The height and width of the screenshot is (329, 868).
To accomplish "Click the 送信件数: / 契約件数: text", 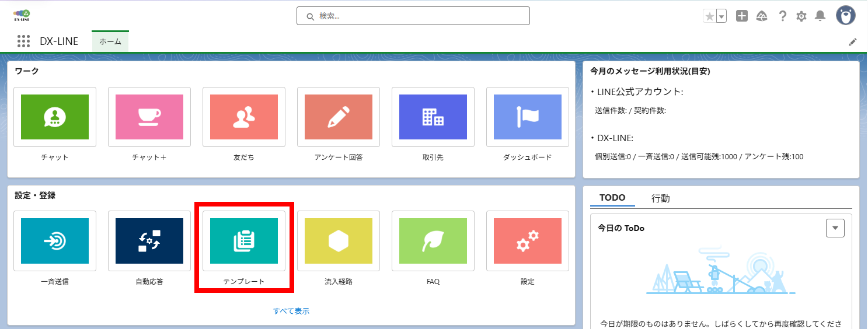I will click(x=630, y=110).
